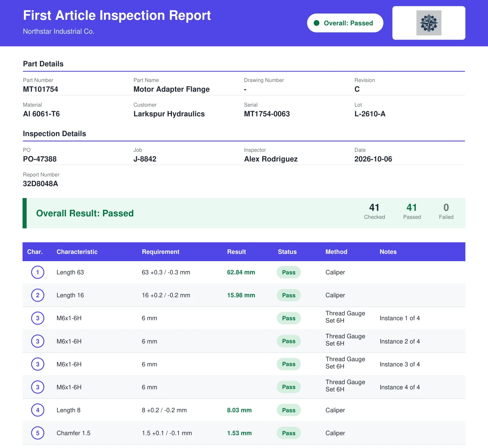Select the balloon number 4 circle
Viewport: 488px width, 448px height.
tap(38, 410)
